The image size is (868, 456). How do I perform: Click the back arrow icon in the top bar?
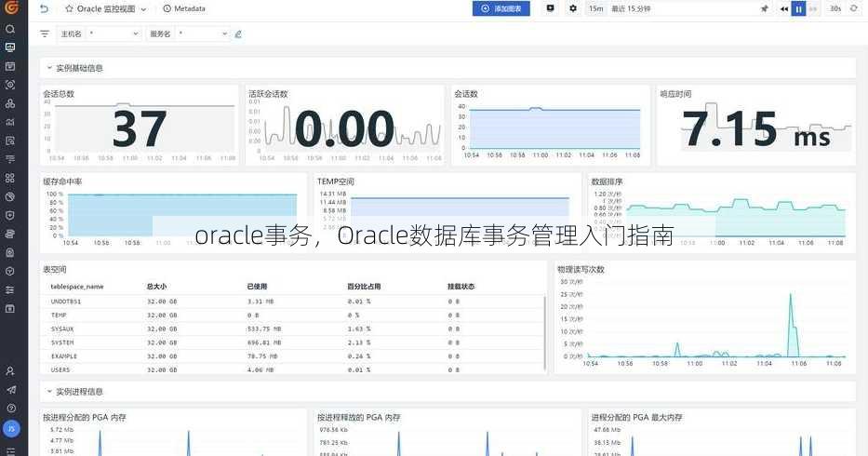[45, 9]
